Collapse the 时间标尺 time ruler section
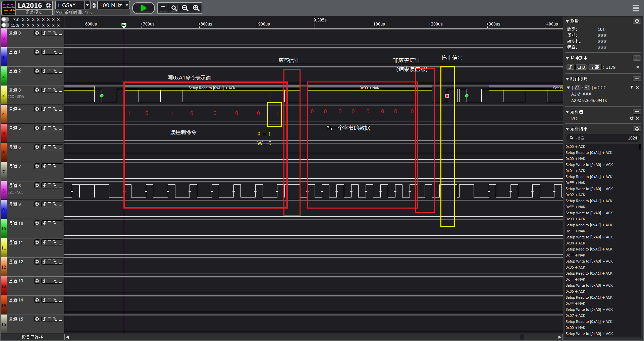The image size is (644, 341). coord(567,79)
